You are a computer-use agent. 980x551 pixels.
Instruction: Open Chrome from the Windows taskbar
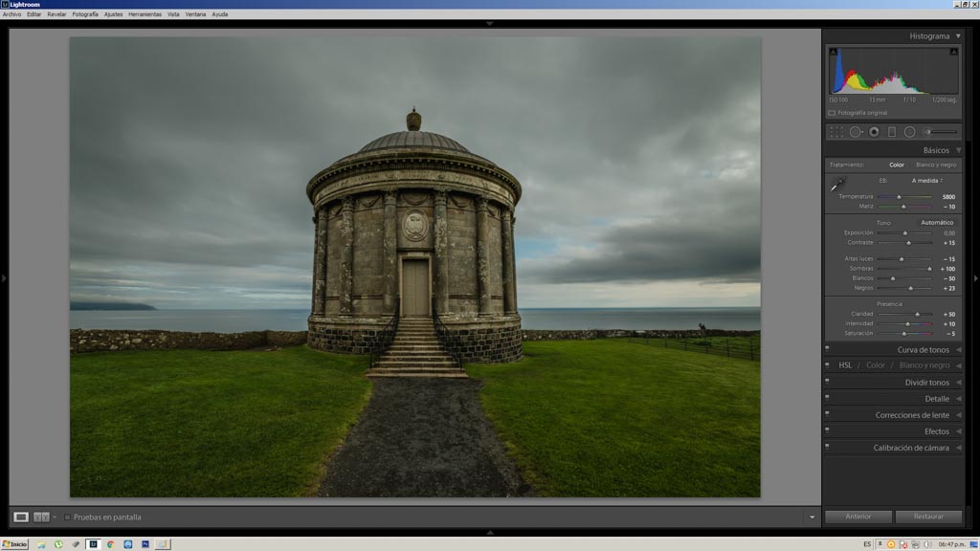pos(110,544)
